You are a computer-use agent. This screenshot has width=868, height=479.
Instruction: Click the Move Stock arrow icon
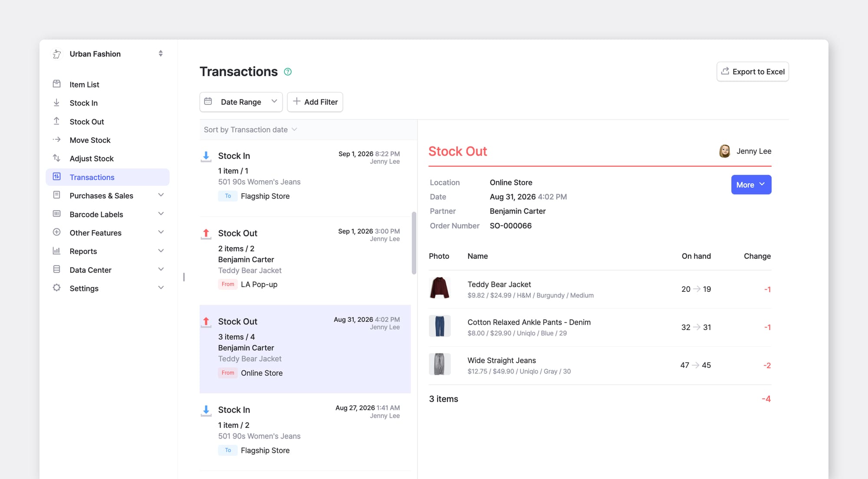pos(57,139)
